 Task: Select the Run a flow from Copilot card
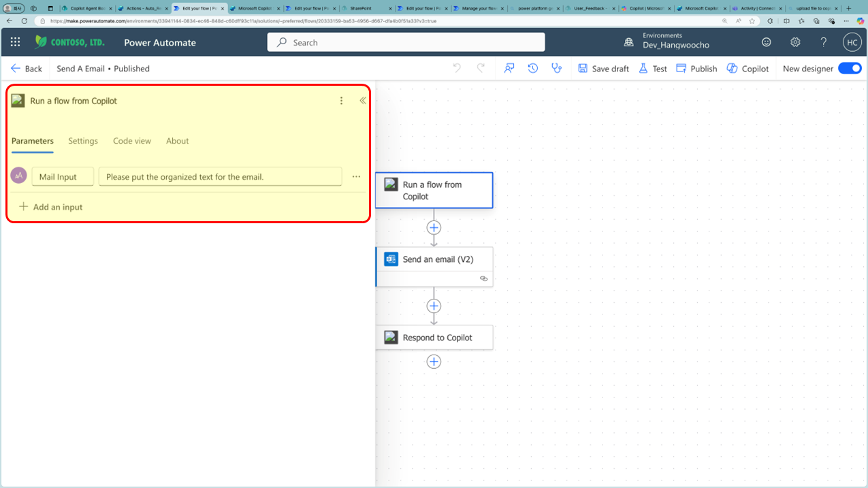coord(434,190)
